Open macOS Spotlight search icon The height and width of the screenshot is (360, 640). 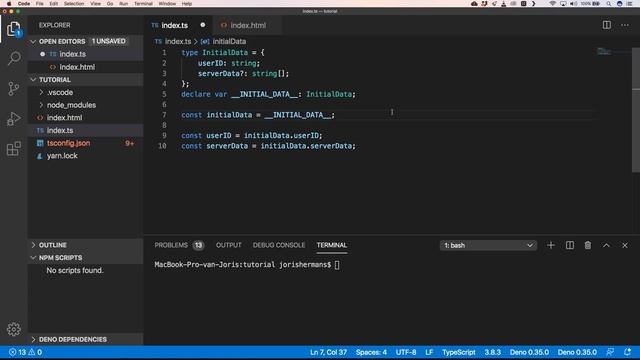tap(609, 4)
